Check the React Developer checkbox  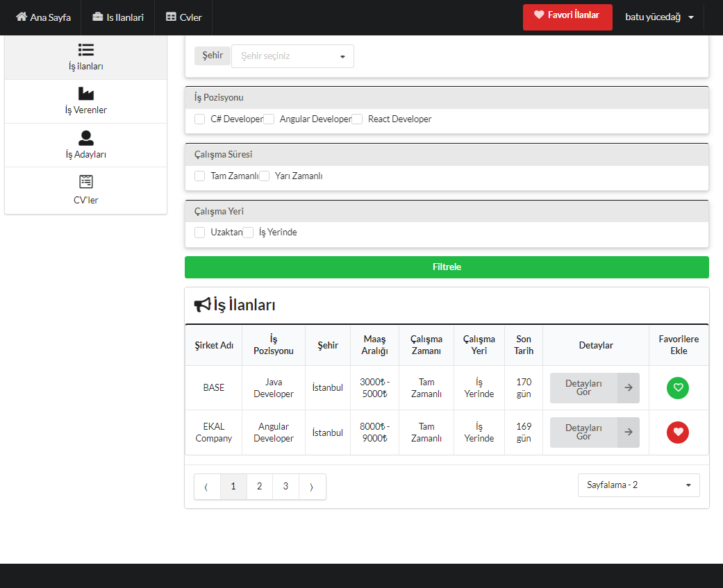pos(357,119)
